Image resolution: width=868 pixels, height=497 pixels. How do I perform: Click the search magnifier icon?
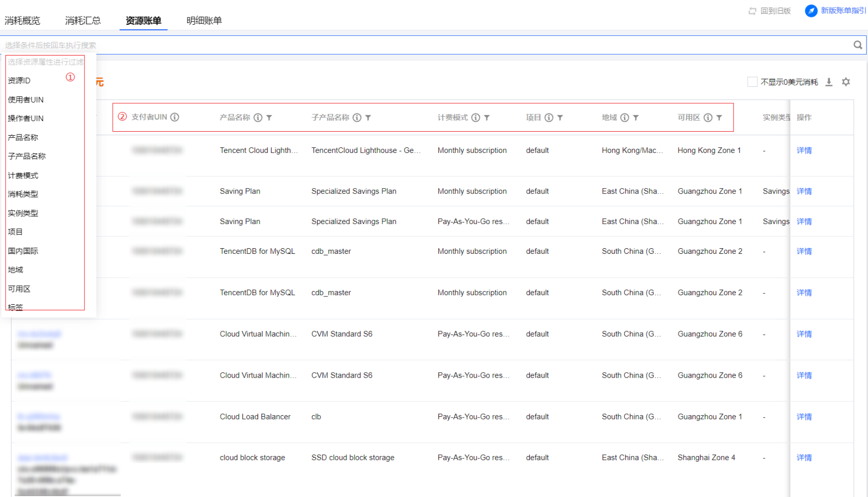click(x=857, y=45)
